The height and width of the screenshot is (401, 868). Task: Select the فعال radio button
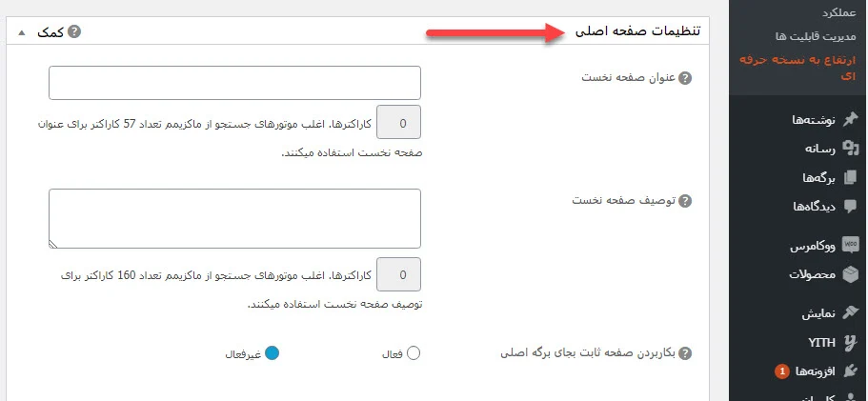(414, 353)
